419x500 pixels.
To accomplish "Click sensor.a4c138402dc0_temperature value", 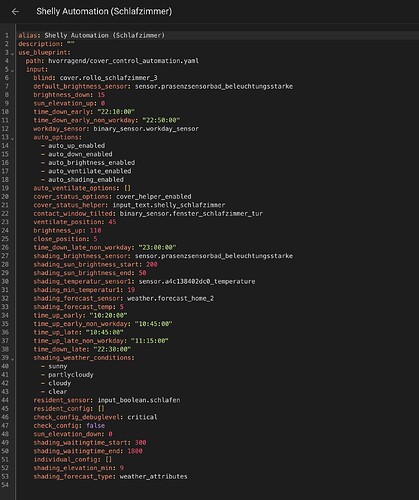I will pyautogui.click(x=197, y=281).
